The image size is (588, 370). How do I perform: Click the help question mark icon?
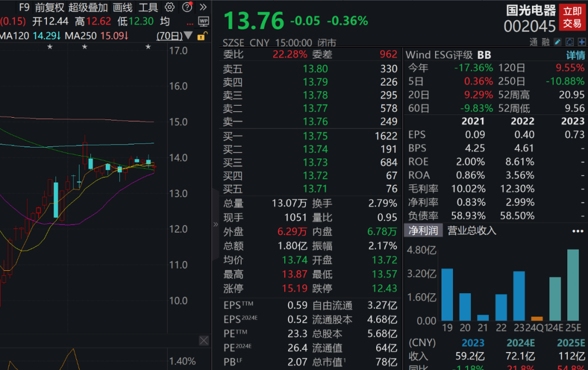click(x=187, y=8)
